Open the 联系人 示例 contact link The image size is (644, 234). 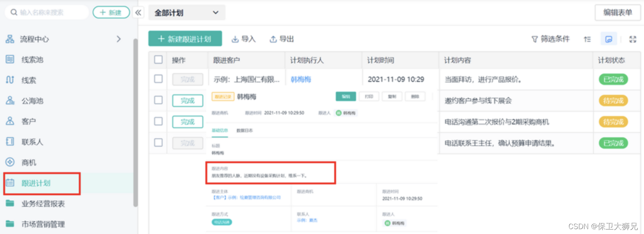pyautogui.click(x=307, y=220)
